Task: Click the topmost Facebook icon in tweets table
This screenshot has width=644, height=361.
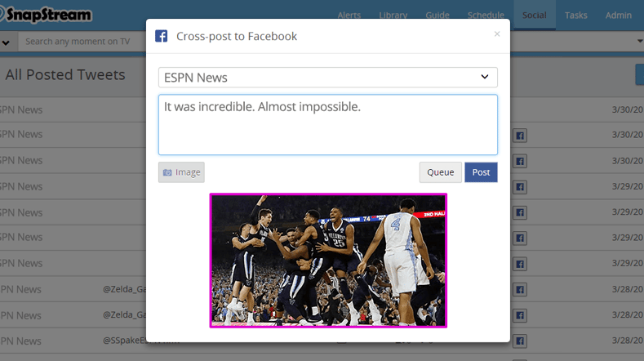Action: pos(519,136)
